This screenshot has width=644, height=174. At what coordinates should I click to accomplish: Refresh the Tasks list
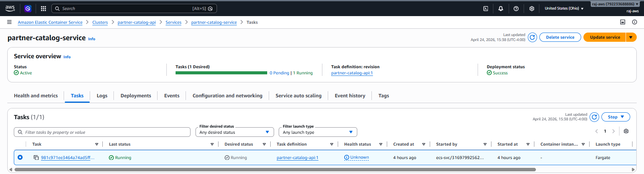[x=594, y=117]
